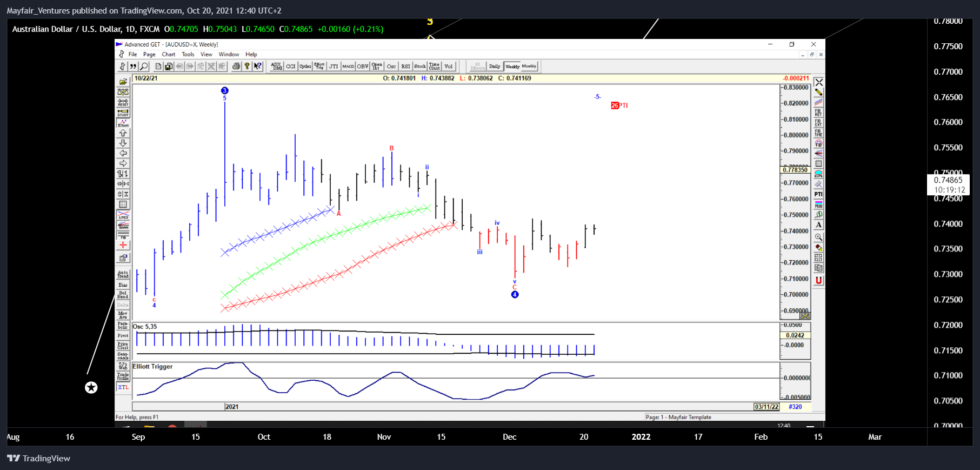Open the View menu
Screen dimensions: 980x470
coord(206,55)
